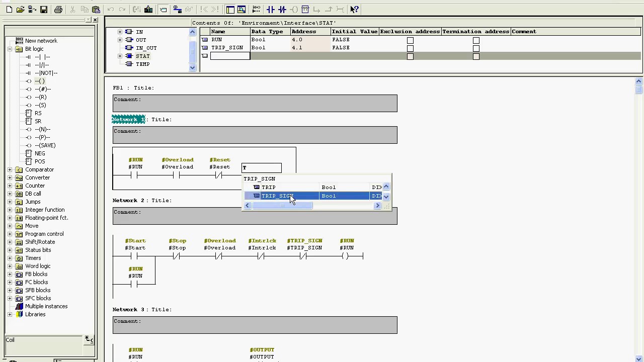Click the horizontal scrollbar thumb in suggestion popup
The width and height of the screenshot is (644, 362).
coord(282,206)
